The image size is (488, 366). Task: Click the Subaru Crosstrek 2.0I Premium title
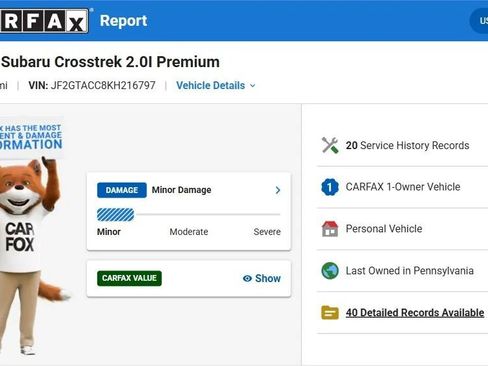click(110, 62)
